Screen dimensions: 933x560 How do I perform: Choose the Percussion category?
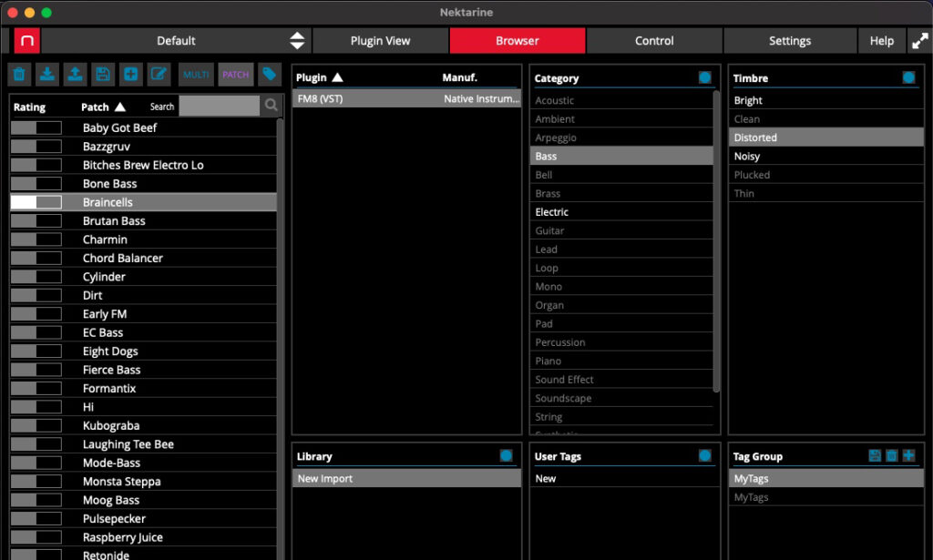621,341
